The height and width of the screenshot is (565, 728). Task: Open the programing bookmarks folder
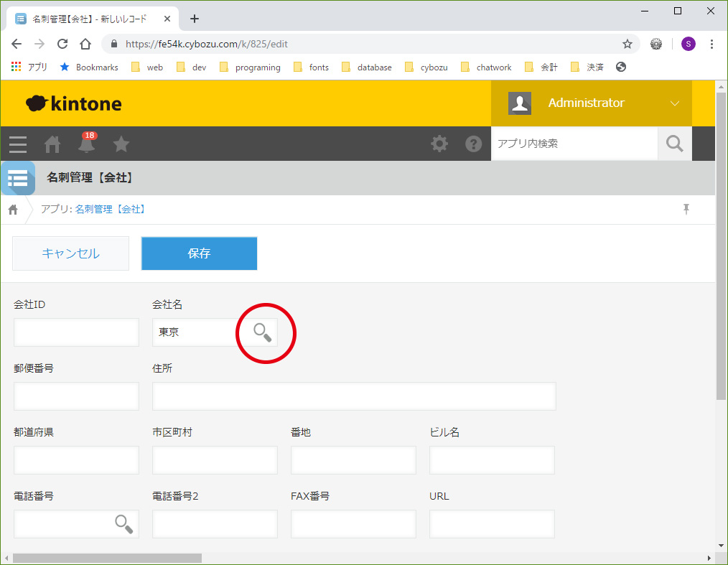(250, 67)
